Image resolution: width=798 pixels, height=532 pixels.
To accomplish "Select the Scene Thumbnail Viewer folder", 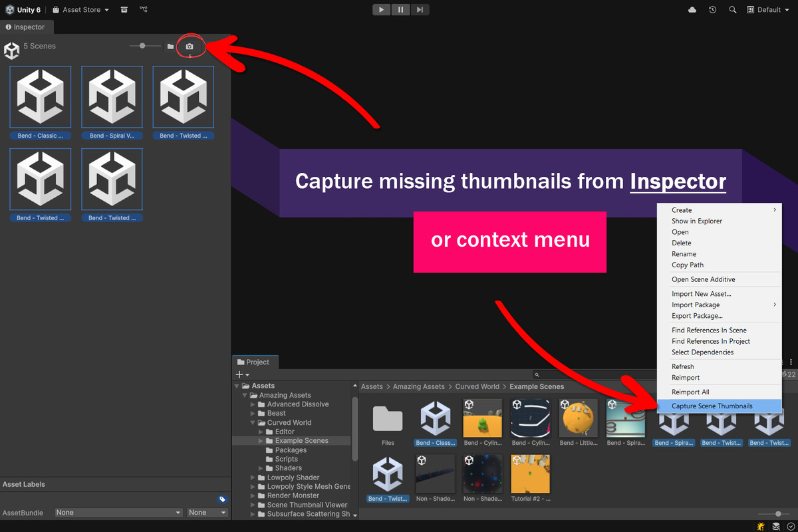I will point(307,505).
